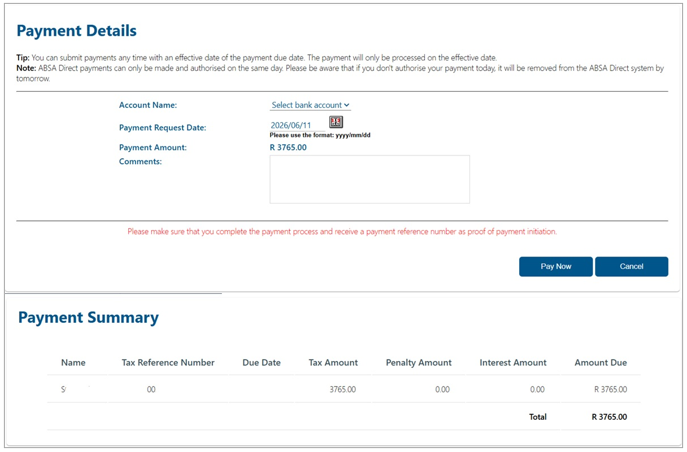Select the R 3765.00 payment amount value
Viewport: 687px width, 452px height.
pyautogui.click(x=288, y=148)
